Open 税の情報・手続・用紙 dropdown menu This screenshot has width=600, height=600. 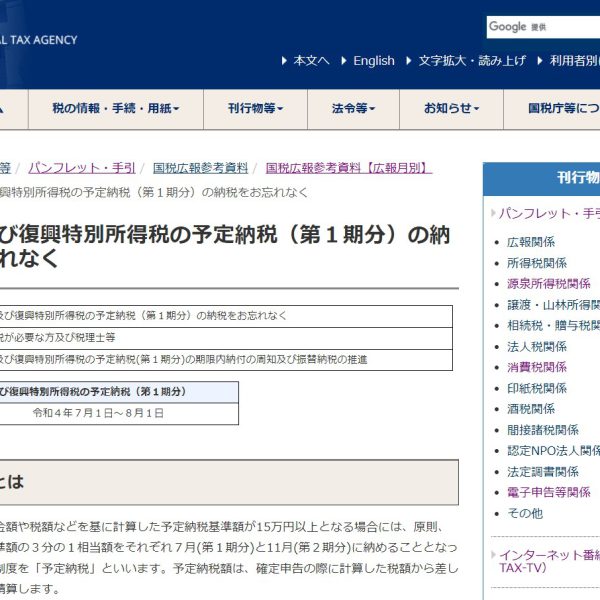point(116,109)
